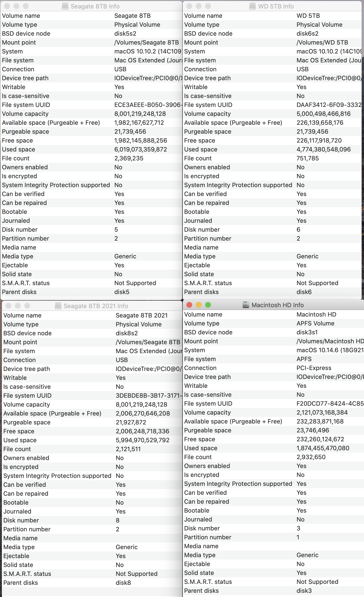Click the mount point /Volumes/Macintosh HD

coord(330,341)
